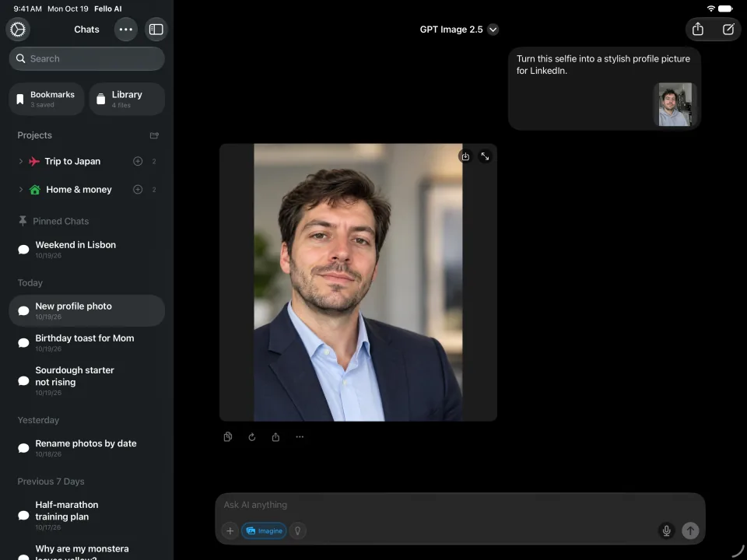Image resolution: width=747 pixels, height=560 pixels.
Task: Add chat to Home & money project
Action: click(x=138, y=190)
